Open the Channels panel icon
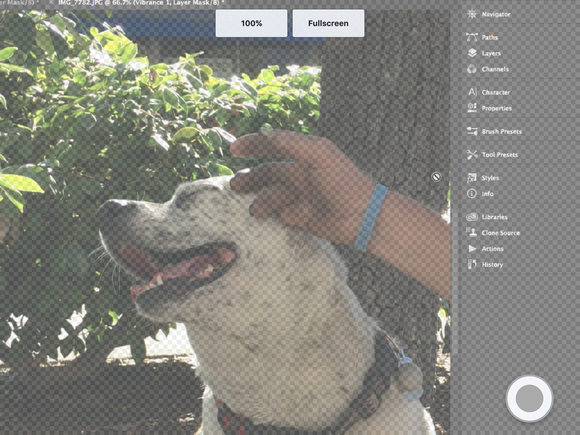The image size is (580, 435). coord(472,69)
